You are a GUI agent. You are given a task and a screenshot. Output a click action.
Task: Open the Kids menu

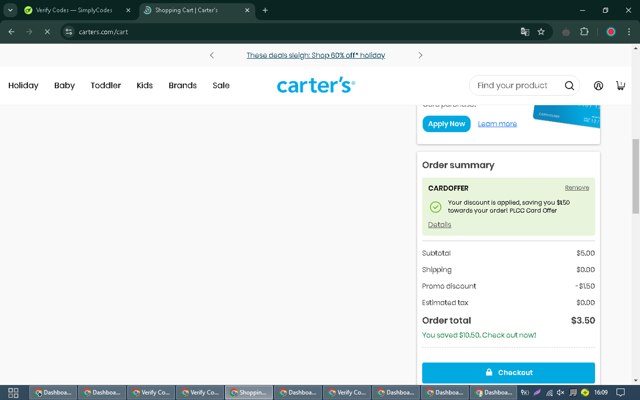144,85
